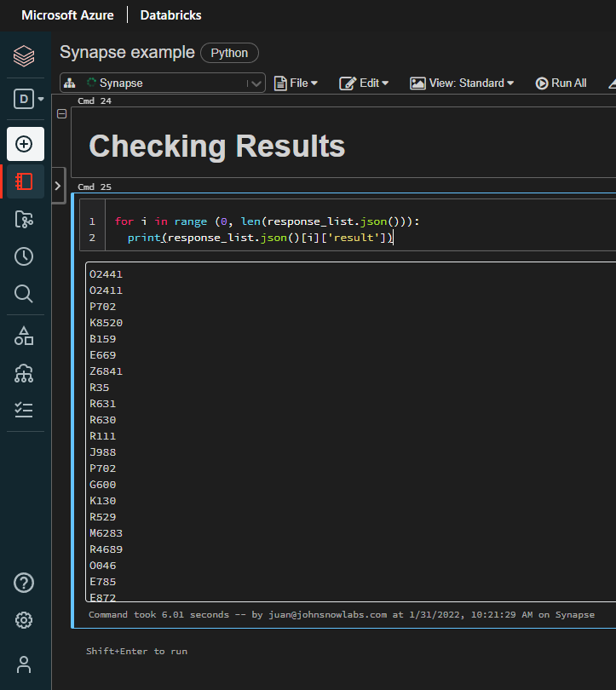The image size is (616, 690).
Task: Open the Edit menu
Action: click(x=364, y=83)
